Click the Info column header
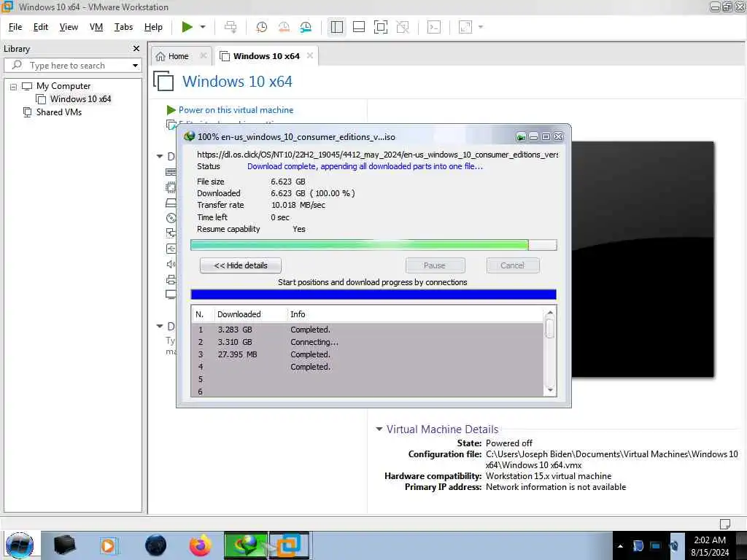 pos(298,314)
